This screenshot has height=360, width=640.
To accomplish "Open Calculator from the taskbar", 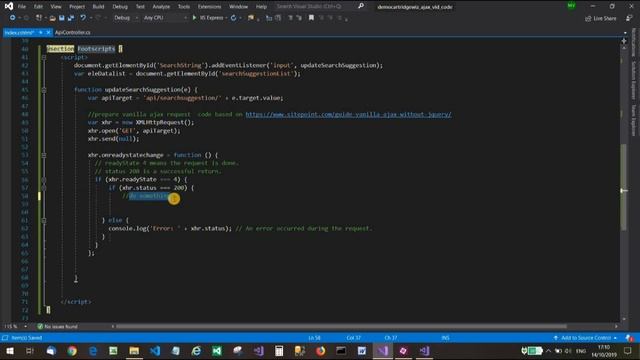I will point(279,351).
